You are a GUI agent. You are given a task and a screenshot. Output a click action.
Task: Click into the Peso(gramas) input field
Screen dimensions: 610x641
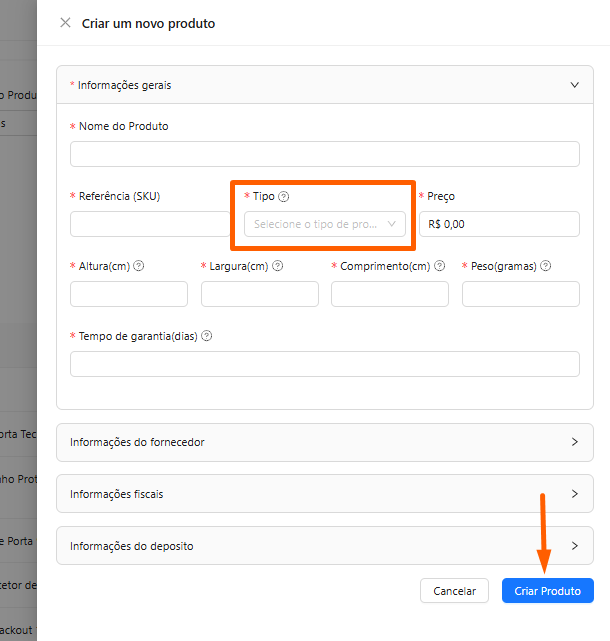click(520, 294)
